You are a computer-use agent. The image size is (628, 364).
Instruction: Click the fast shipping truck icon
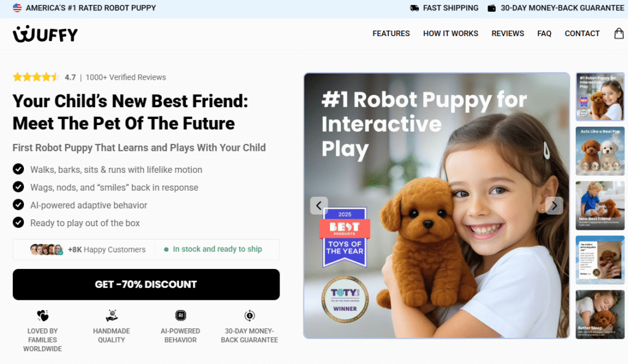(x=414, y=8)
